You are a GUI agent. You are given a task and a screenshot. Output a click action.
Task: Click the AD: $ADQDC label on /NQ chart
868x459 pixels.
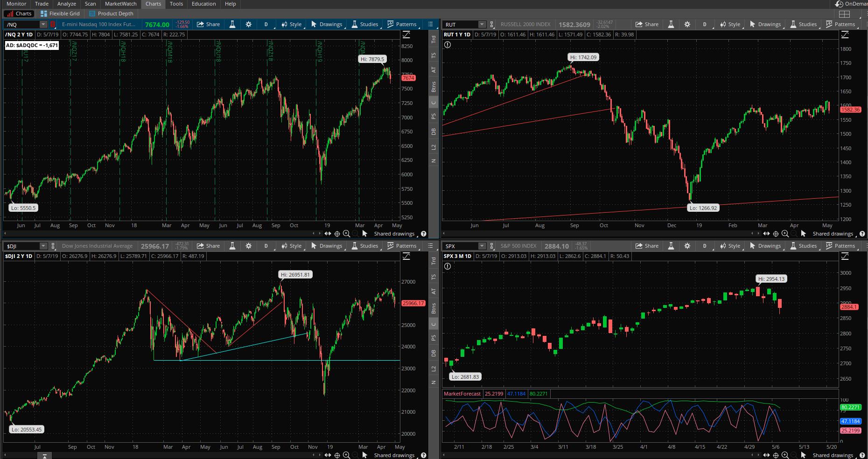point(32,45)
